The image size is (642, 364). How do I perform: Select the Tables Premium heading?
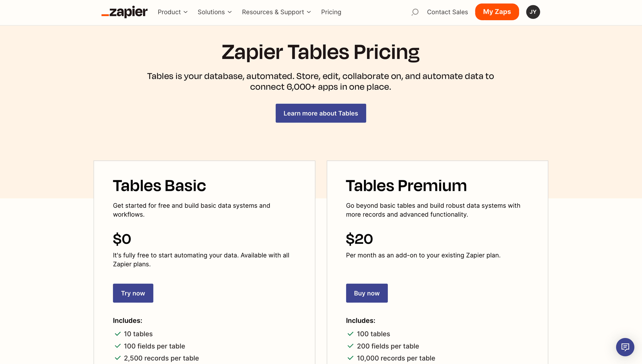pos(406,185)
